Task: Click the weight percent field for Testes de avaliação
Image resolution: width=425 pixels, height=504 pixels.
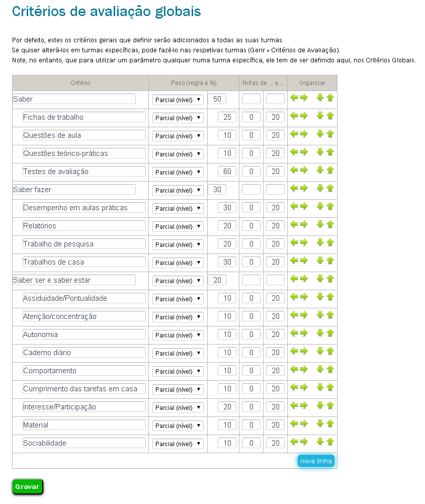Action: tap(227, 172)
